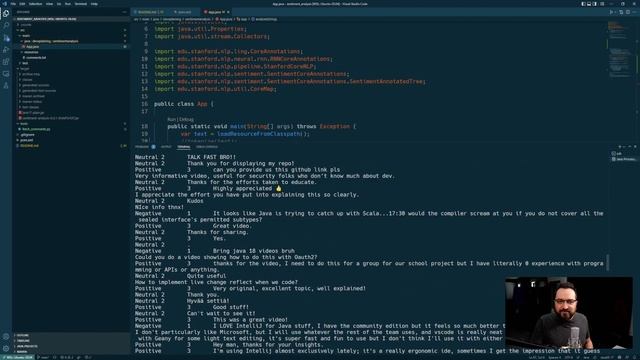Open the Help menu
This screenshot has width=640, height=360.
click(x=94, y=4)
